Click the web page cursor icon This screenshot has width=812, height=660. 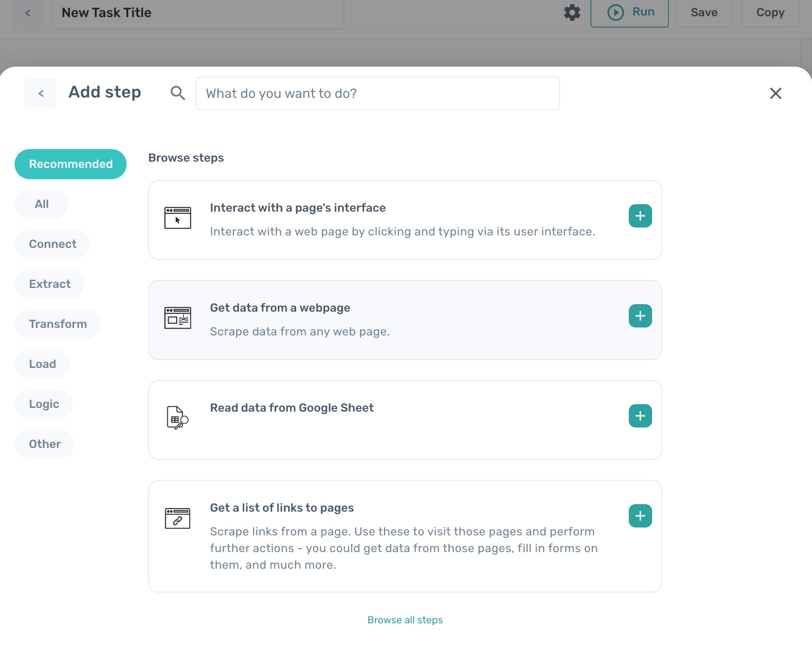(178, 217)
